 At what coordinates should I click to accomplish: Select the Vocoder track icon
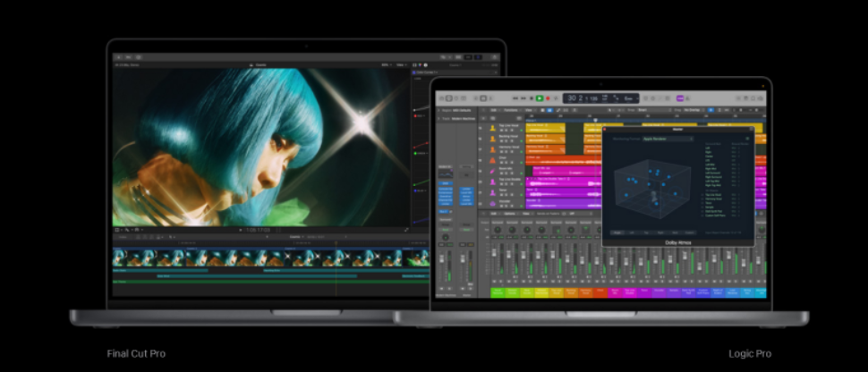point(493,204)
